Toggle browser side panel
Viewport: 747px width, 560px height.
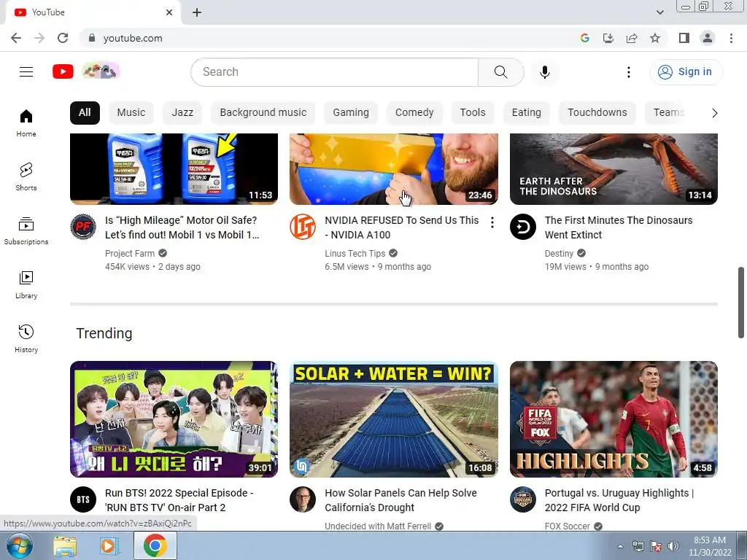pos(684,38)
